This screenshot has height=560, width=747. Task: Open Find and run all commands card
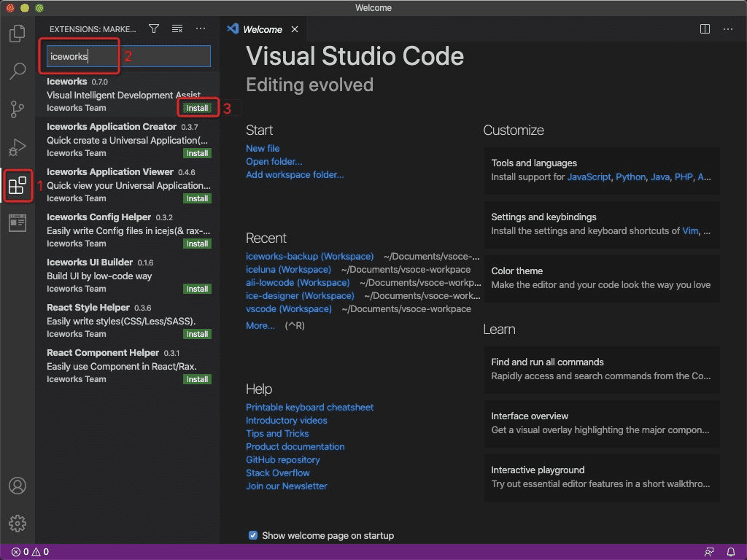pos(602,370)
